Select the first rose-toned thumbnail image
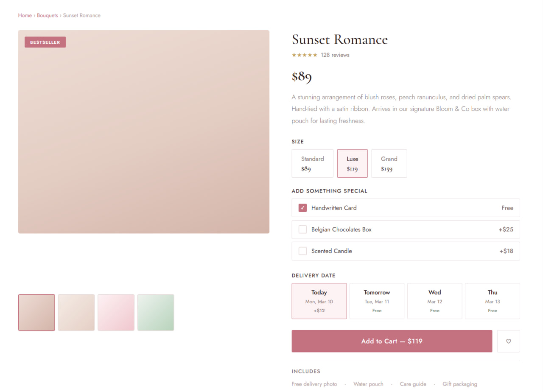Image resolution: width=543 pixels, height=392 pixels. (36, 312)
